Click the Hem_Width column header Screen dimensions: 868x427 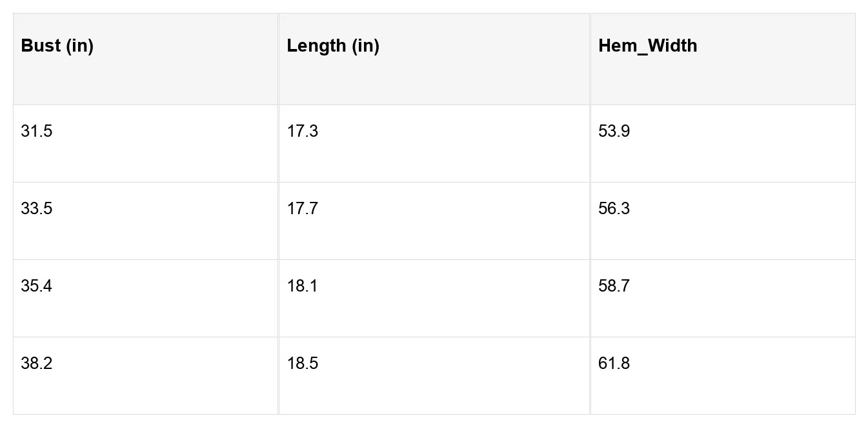coord(723,59)
